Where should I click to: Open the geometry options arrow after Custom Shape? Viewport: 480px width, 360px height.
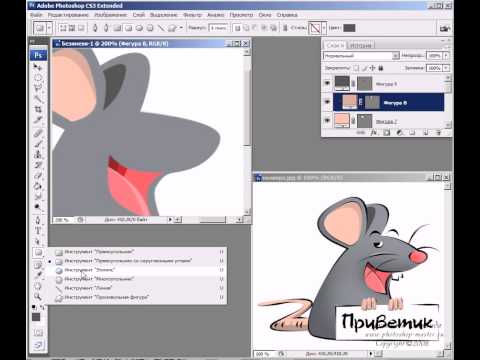(181, 28)
